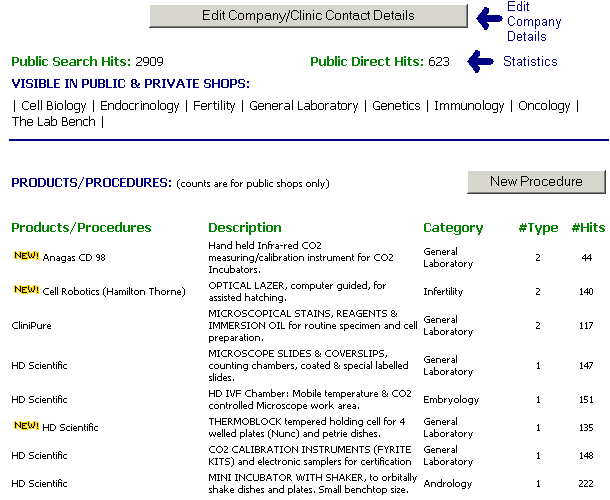
Task: Click the hits value 147
Action: tap(586, 366)
